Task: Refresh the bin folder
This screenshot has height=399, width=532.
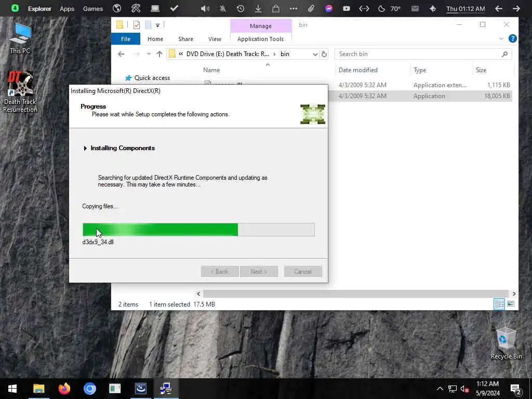Action: point(324,54)
